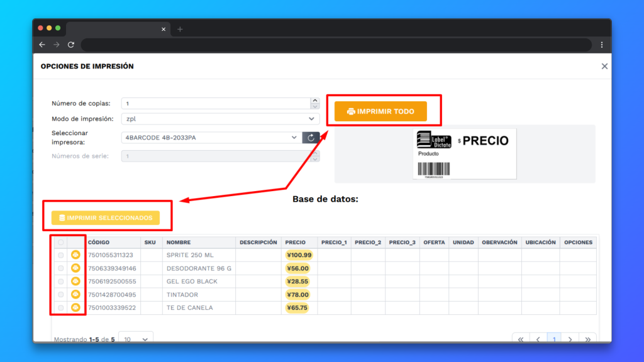644x362 pixels.
Task: Click PRECIO_1 column header
Action: (x=334, y=242)
